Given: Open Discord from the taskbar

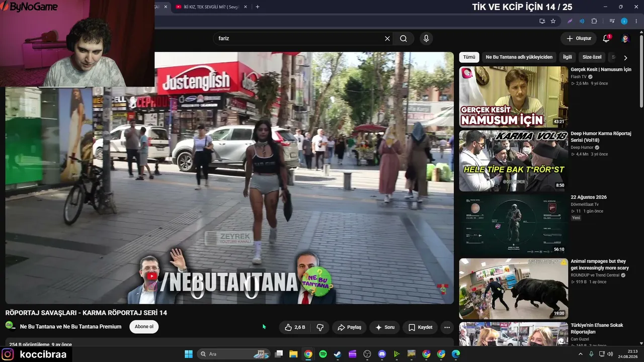Looking at the screenshot, I should (x=382, y=354).
